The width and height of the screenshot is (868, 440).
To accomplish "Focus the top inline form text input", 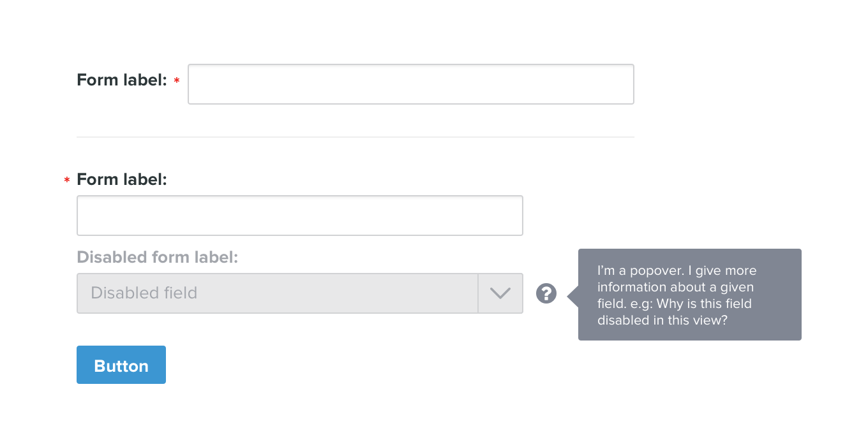I will pyautogui.click(x=410, y=84).
